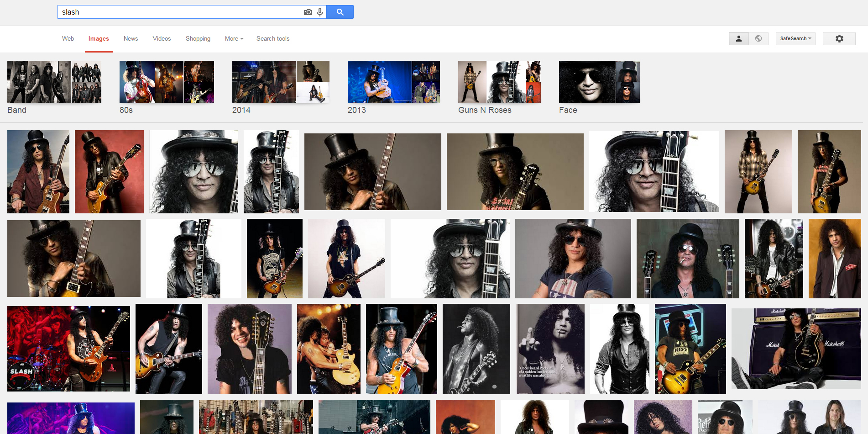Viewport: 868px width, 434px height.
Task: Open image of man in plaid shirt standing
Action: 758,172
